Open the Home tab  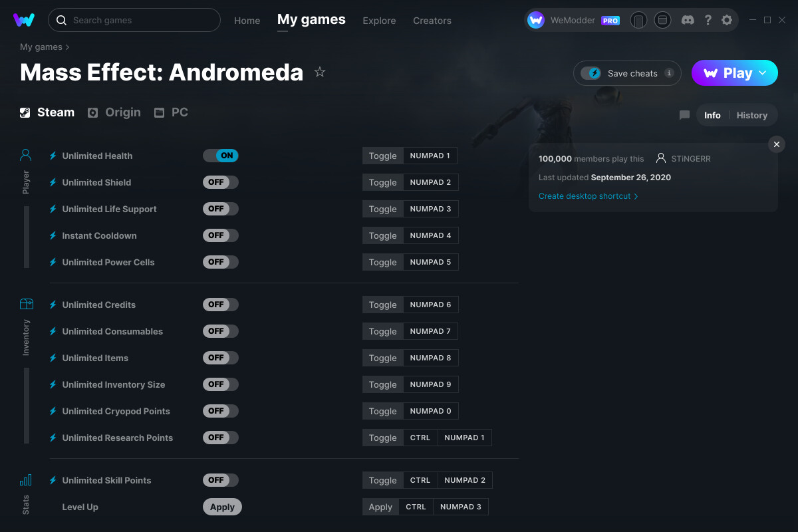247,21
